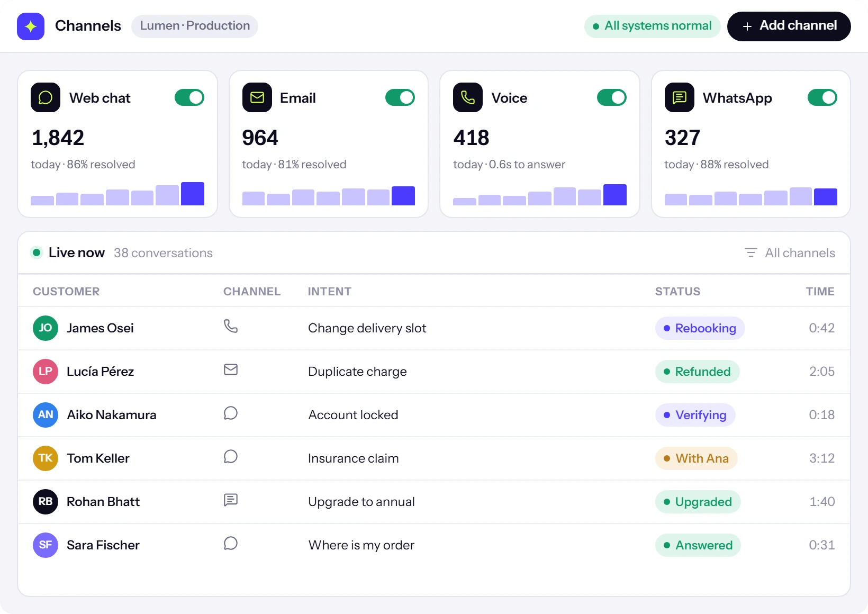This screenshot has height=614, width=868.
Task: Click the Add channel button
Action: 789,26
